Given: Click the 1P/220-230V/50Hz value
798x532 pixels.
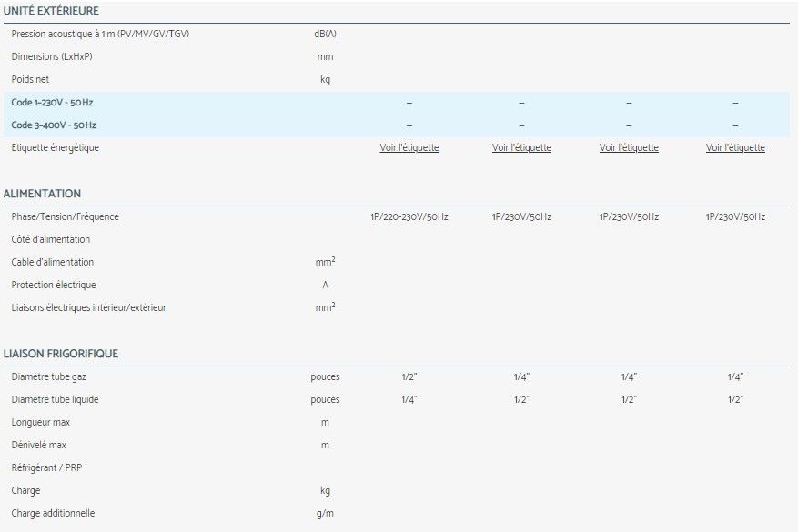Looking at the screenshot, I should pyautogui.click(x=409, y=216).
